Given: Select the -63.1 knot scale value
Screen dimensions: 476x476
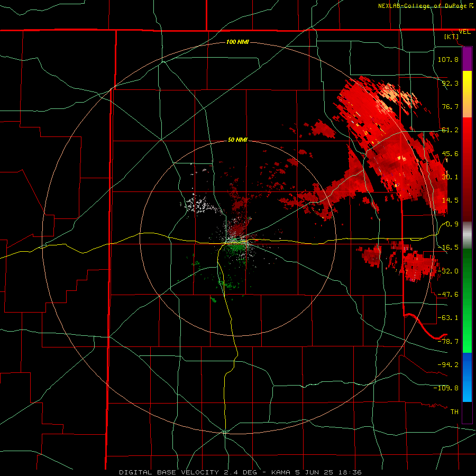Looking at the screenshot, I should click(448, 318).
